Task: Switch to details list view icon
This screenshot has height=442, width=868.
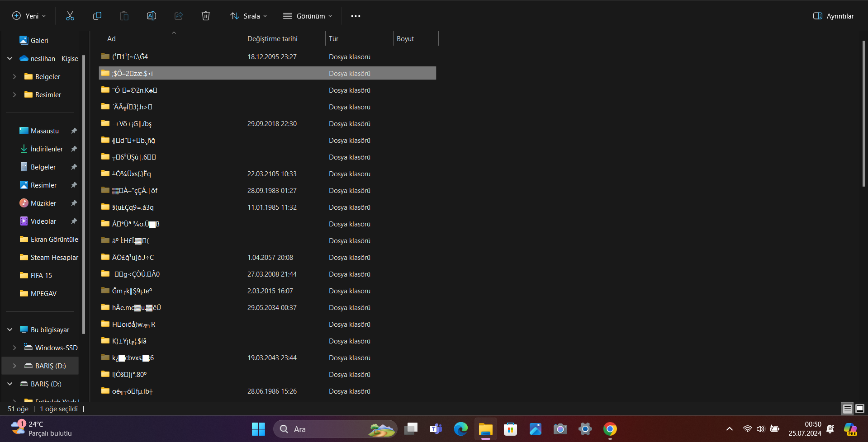Action: click(x=847, y=409)
